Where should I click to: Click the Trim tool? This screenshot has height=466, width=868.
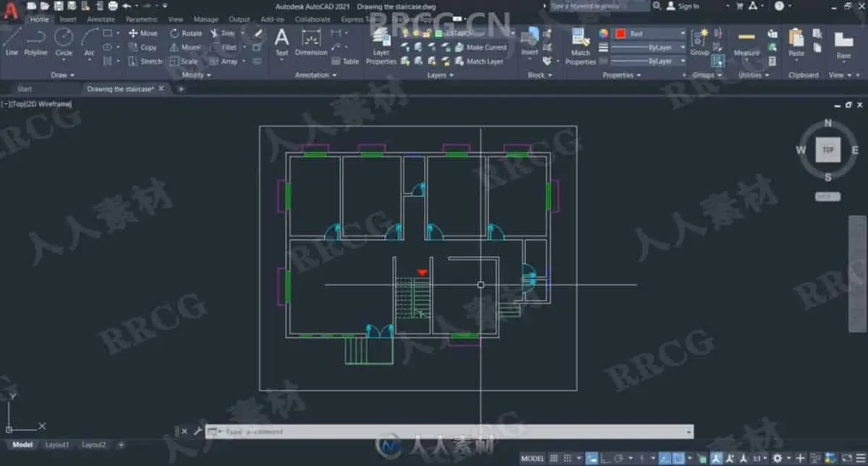223,33
